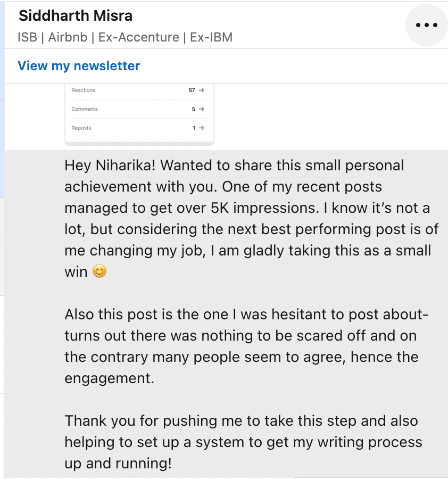Viewport: 448px width, 479px height.
Task: Click the smiling emoji after 'win'
Action: (99, 271)
